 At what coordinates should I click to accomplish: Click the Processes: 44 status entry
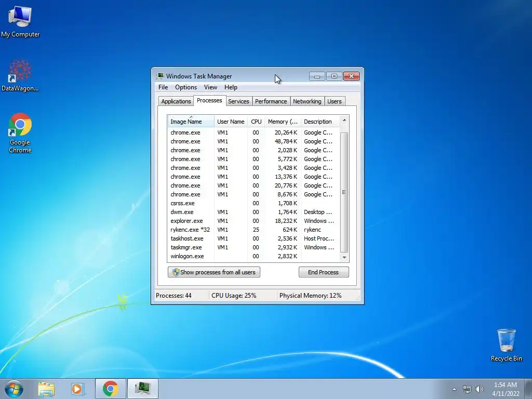coord(174,296)
